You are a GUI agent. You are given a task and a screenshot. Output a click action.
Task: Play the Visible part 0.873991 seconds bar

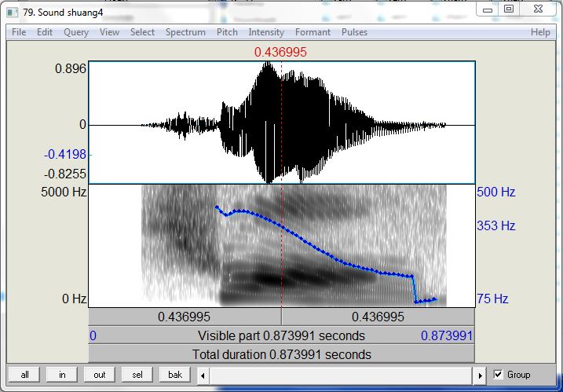tap(281, 335)
